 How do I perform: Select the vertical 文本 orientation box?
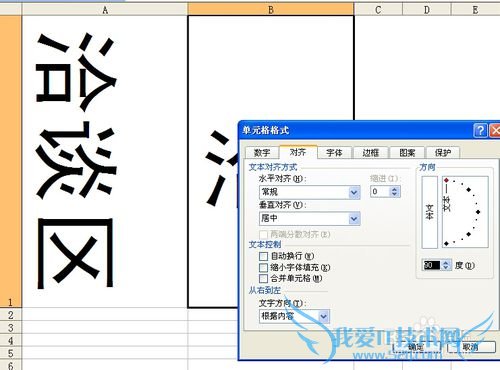tap(429, 212)
